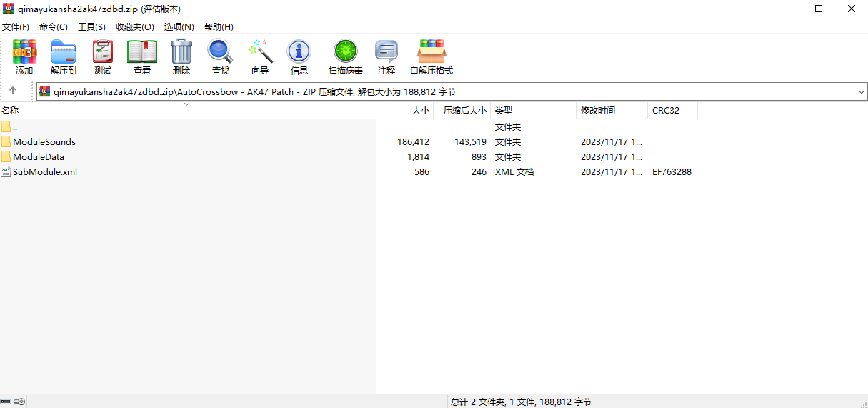Sort by CRC32 column header

coord(673,111)
